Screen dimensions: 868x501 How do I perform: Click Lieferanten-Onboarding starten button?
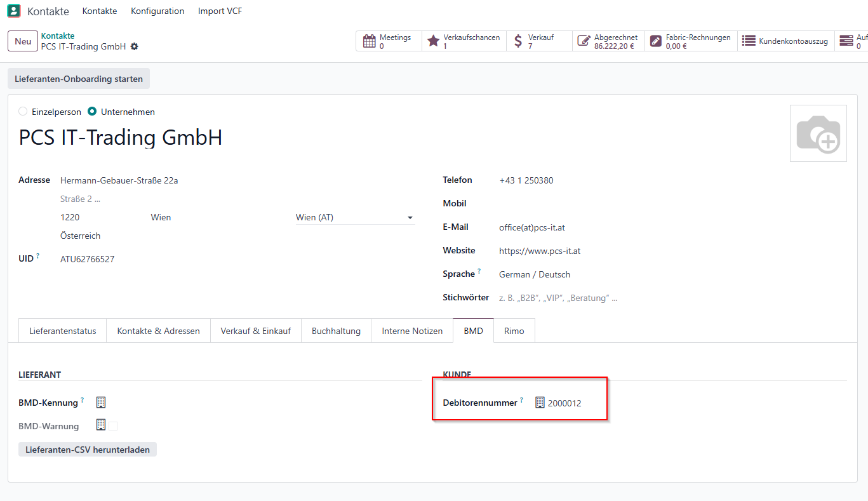pos(79,79)
